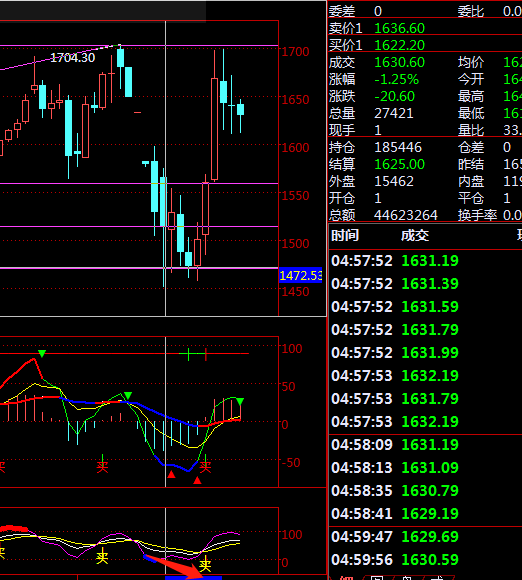Viewport: 522px width, 580px height.
Task: Select the 1704.30 high price label
Action: click(x=73, y=58)
